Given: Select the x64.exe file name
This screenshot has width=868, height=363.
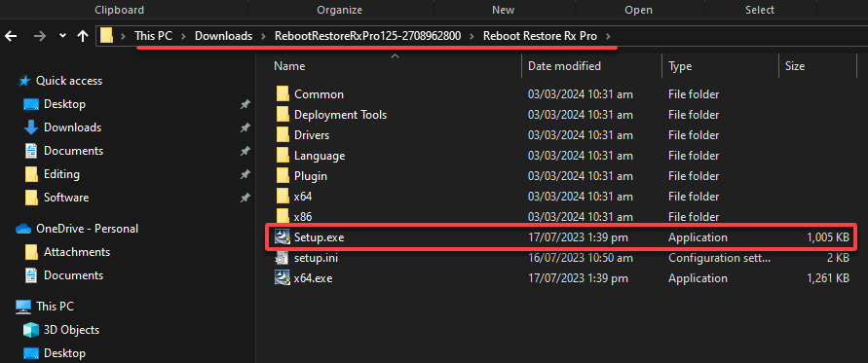Looking at the screenshot, I should click(x=314, y=278).
